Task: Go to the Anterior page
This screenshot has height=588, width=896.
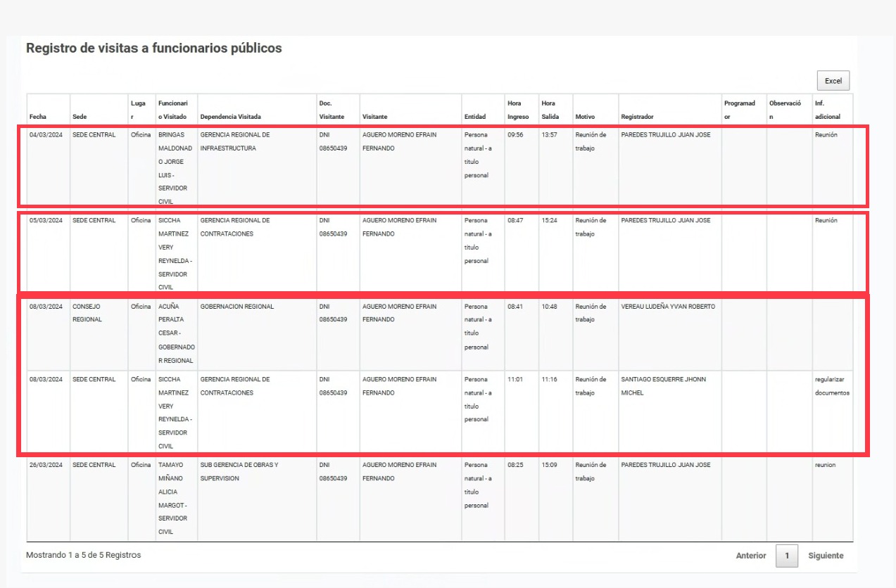Action: (x=751, y=556)
